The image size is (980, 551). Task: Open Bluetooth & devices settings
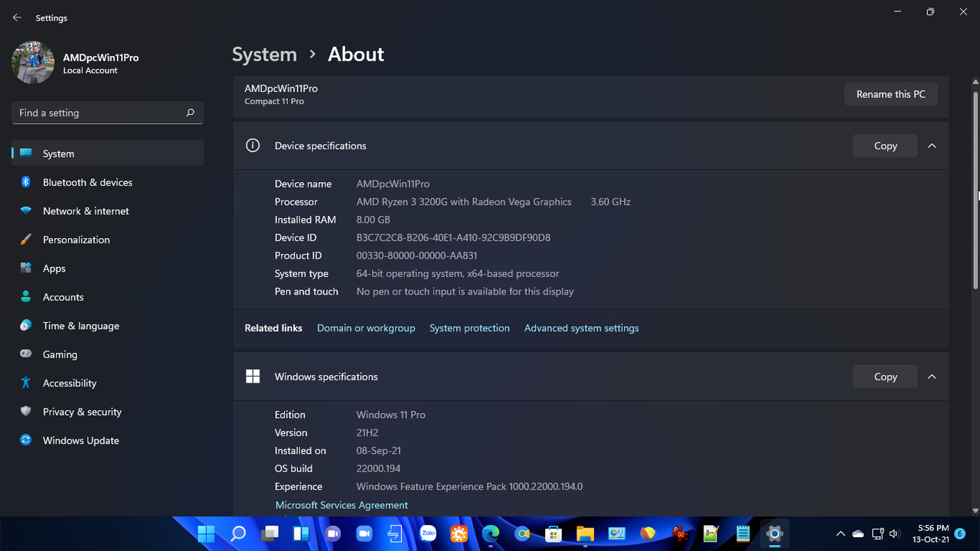pyautogui.click(x=107, y=182)
